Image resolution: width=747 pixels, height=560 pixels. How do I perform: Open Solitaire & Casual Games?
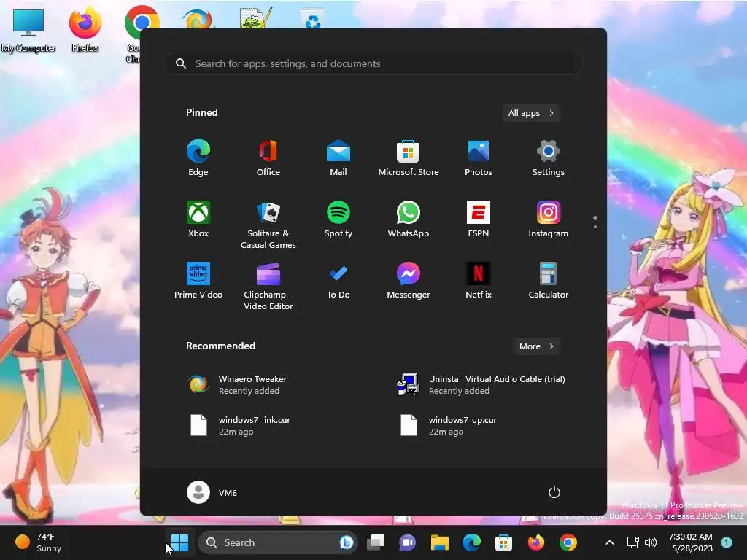tap(268, 225)
